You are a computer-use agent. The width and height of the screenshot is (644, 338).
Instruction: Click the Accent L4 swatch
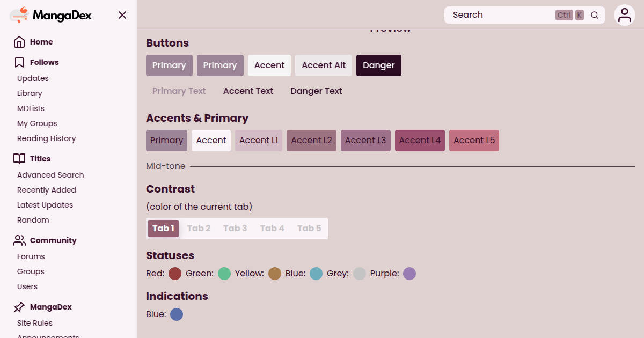420,141
